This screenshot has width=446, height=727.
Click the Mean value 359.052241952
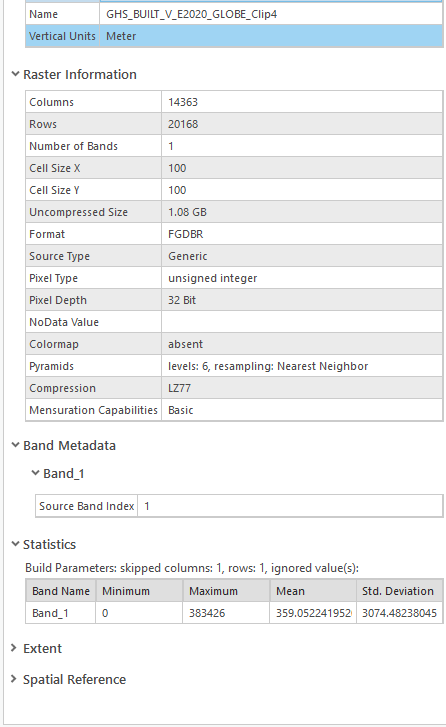point(313,613)
